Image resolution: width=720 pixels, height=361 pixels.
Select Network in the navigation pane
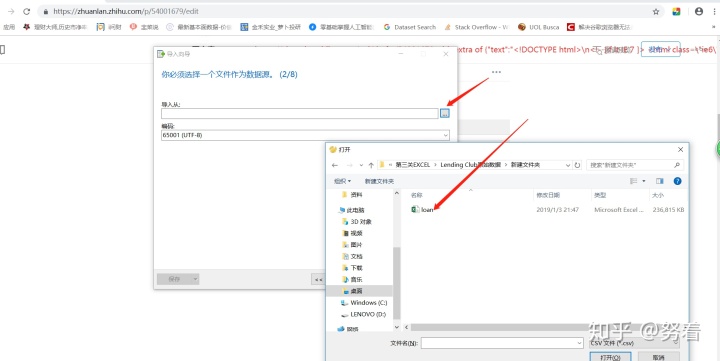[x=348, y=329]
